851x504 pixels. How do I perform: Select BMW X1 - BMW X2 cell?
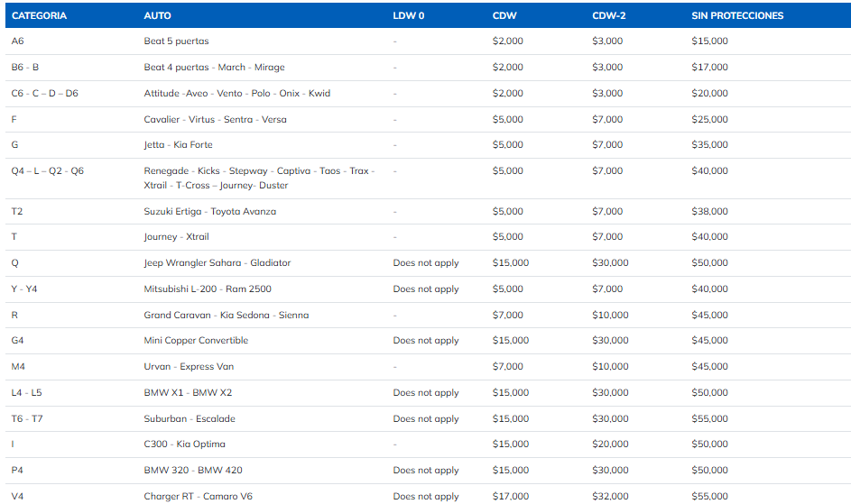(188, 393)
